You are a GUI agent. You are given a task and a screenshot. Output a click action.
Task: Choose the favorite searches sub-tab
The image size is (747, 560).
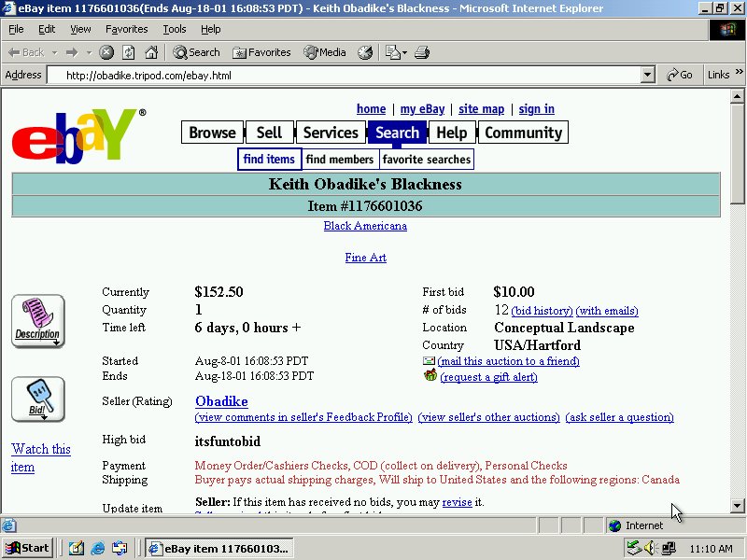click(427, 159)
